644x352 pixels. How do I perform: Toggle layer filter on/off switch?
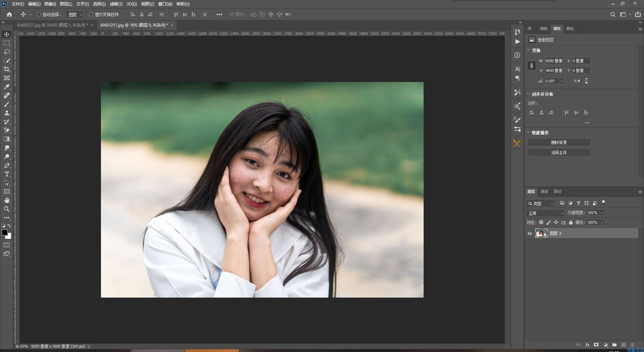pos(603,203)
